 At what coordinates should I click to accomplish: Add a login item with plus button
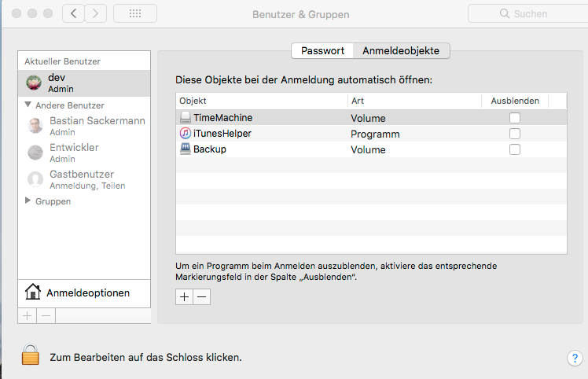[x=185, y=296]
